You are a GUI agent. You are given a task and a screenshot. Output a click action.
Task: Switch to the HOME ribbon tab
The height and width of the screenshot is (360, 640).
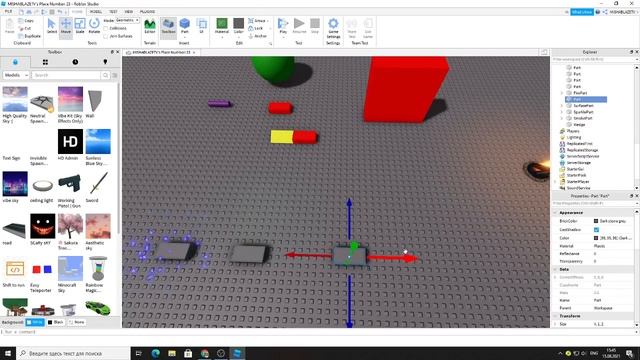pyautogui.click(x=77, y=12)
